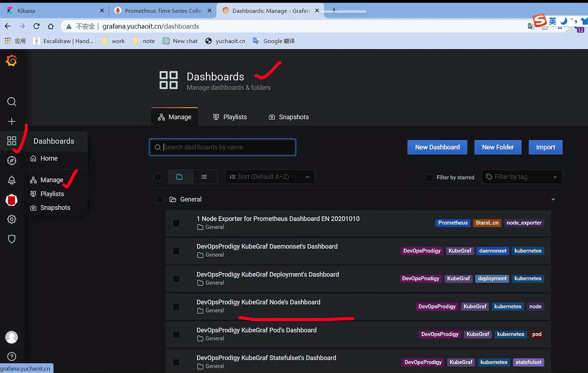Click the Create plus icon in sidebar
588x373 pixels.
click(12, 121)
